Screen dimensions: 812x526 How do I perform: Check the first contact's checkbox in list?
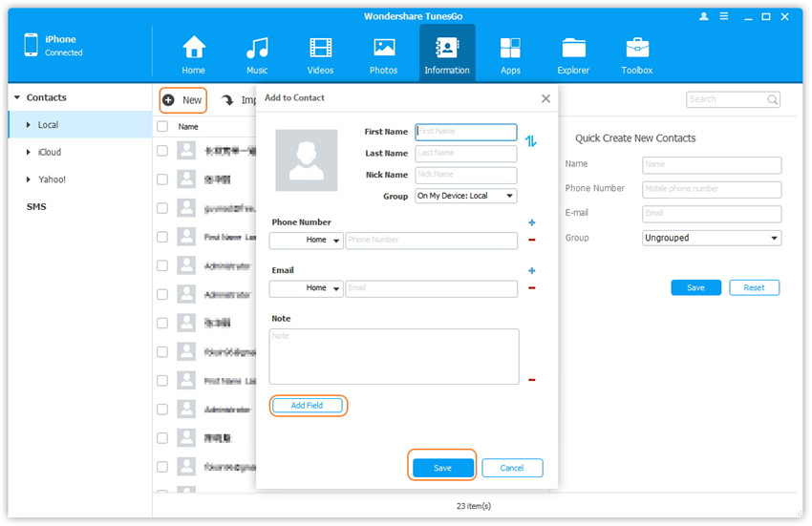point(162,151)
